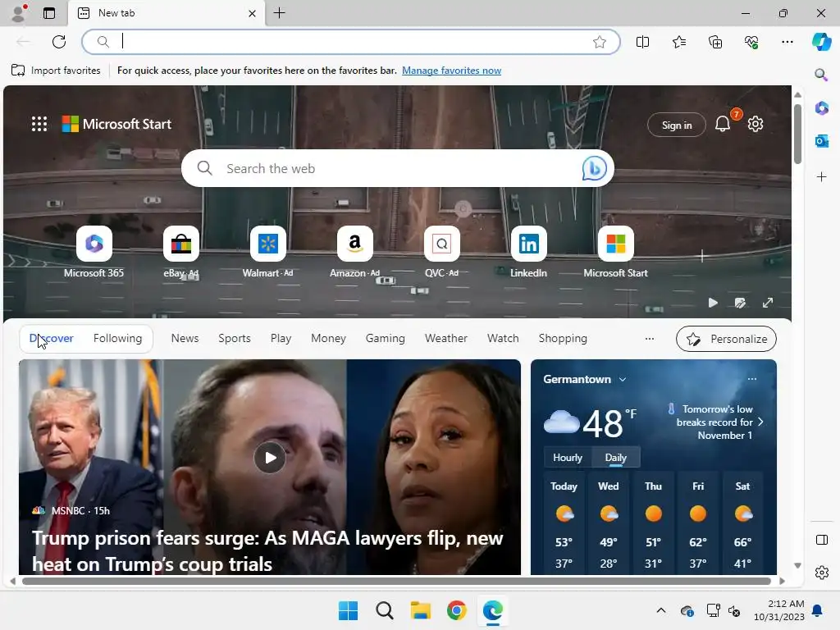The width and height of the screenshot is (840, 630).
Task: Open the Edge profile icon
Action: 19,13
